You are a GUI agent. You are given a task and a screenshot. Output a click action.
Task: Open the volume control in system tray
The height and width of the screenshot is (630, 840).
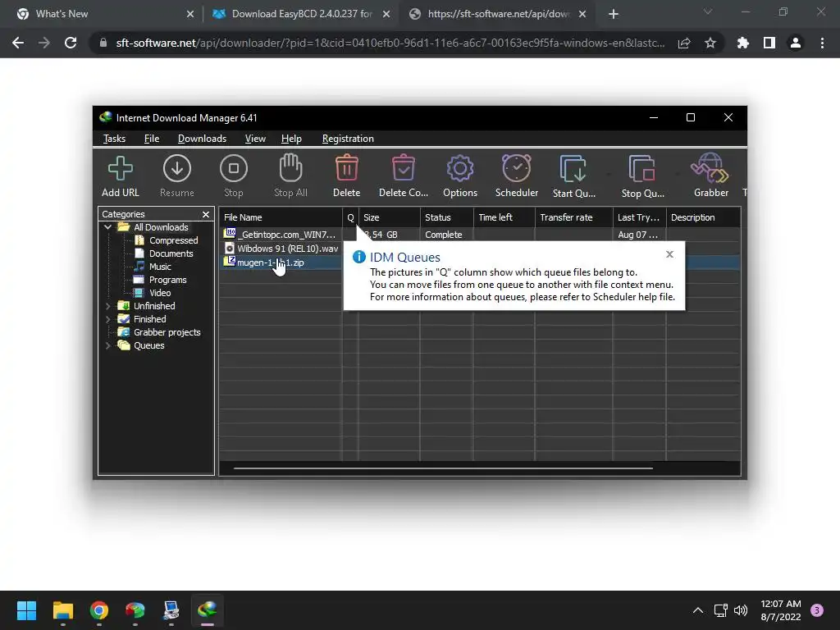coord(741,610)
